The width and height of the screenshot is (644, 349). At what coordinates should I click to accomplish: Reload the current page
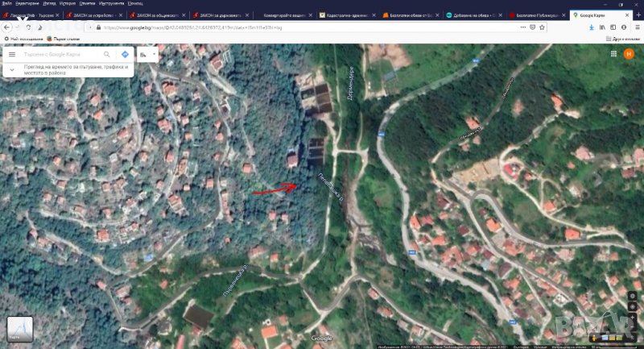[30, 27]
